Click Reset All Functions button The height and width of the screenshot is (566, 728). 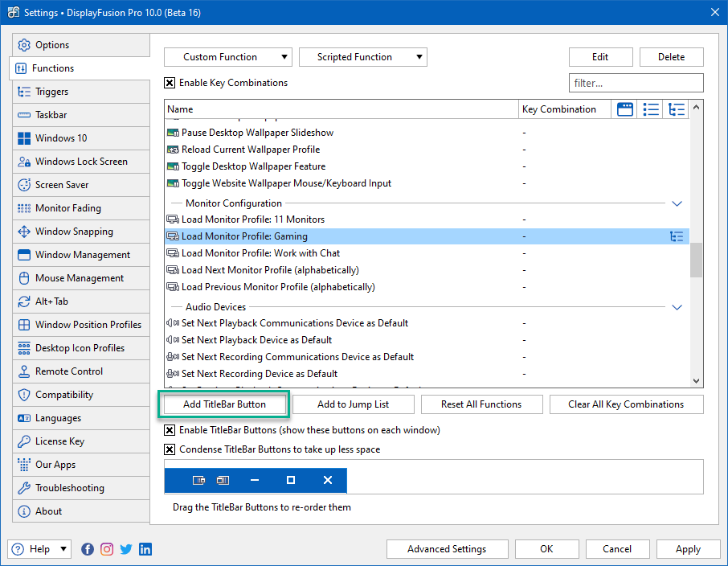point(481,404)
